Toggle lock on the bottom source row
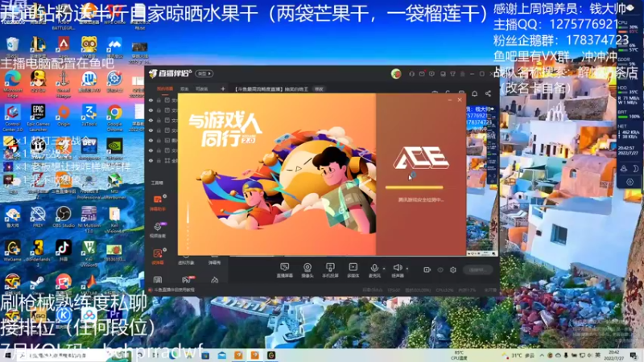This screenshot has width=644, height=362. point(159,160)
